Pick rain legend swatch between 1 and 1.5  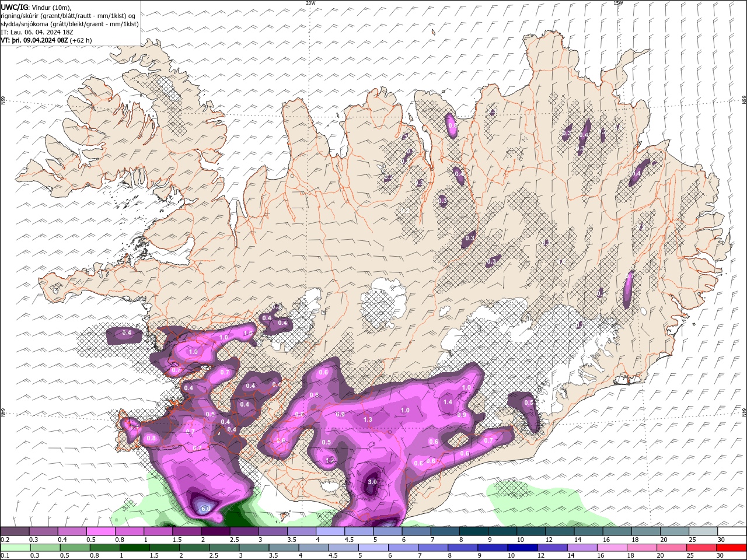[134, 548]
